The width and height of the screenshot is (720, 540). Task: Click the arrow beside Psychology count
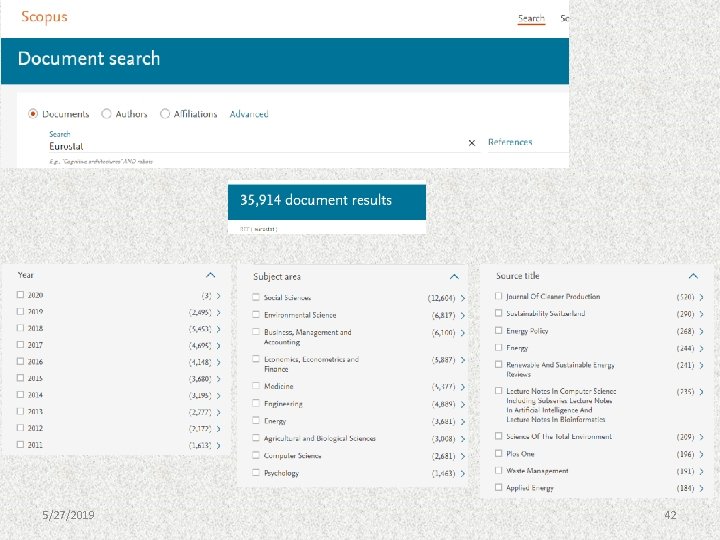pos(463,473)
